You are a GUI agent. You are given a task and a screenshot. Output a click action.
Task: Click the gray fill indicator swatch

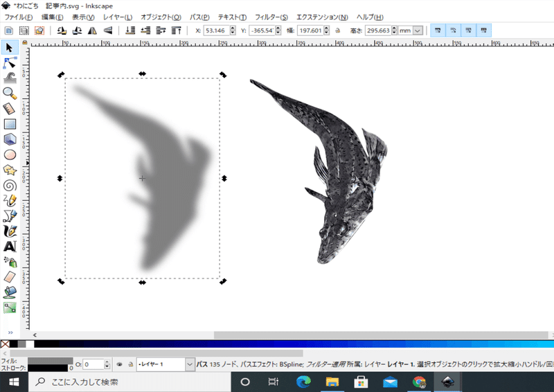click(50, 361)
